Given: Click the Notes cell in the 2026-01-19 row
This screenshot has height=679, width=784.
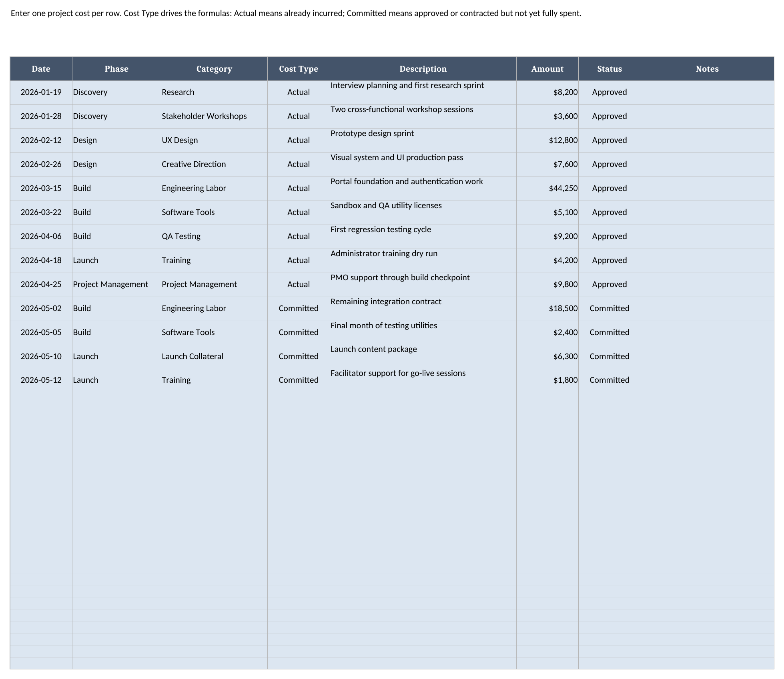Looking at the screenshot, I should tap(707, 92).
